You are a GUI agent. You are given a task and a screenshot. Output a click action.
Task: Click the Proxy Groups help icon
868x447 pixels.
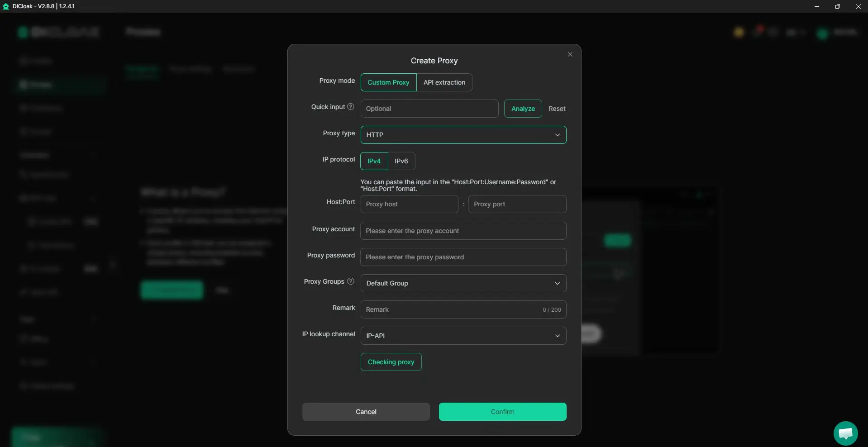pos(350,281)
